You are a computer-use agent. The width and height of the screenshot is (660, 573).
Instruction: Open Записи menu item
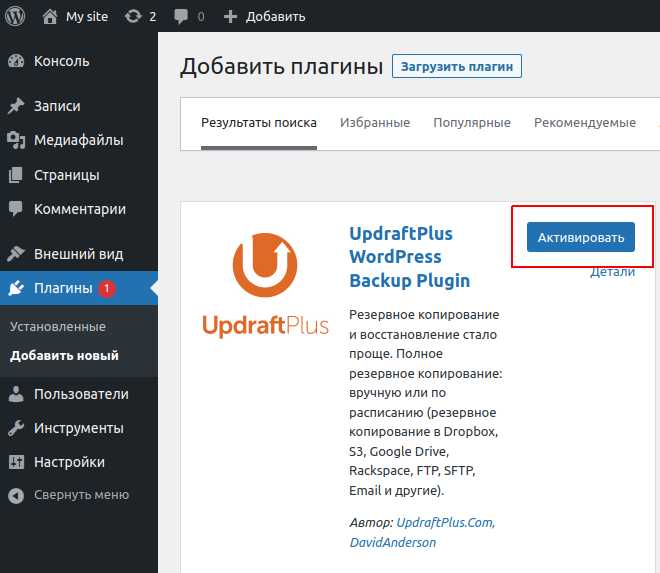tap(57, 106)
